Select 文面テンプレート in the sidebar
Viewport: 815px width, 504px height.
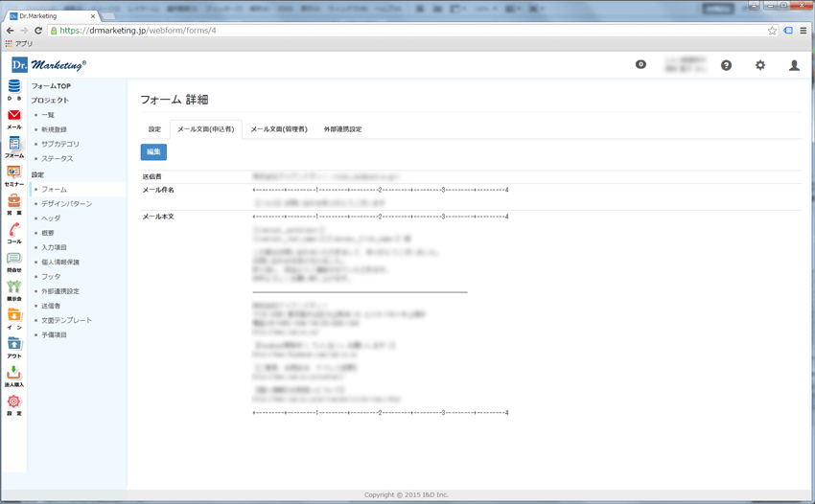click(66, 320)
